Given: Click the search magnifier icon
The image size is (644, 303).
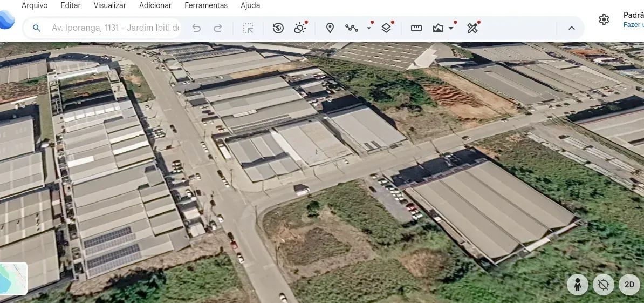Looking at the screenshot, I should click(37, 28).
